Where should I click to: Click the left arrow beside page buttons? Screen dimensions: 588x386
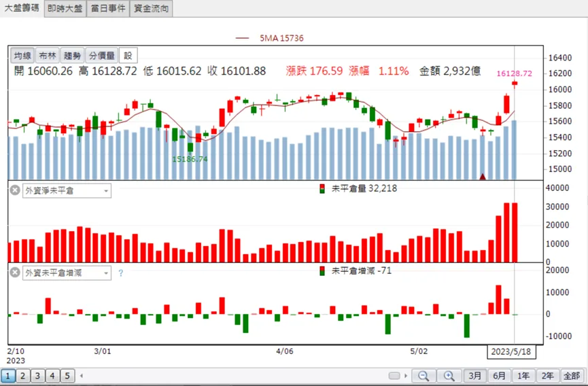[82, 376]
